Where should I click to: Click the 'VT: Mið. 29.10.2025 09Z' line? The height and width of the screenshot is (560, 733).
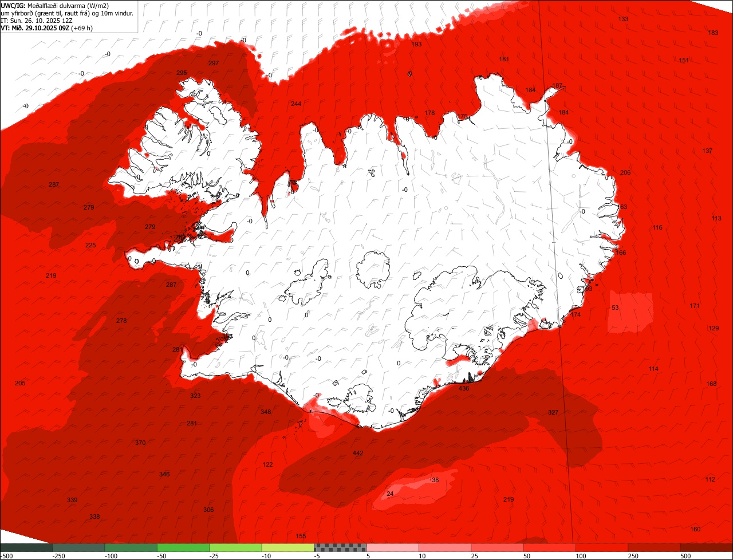36,27
